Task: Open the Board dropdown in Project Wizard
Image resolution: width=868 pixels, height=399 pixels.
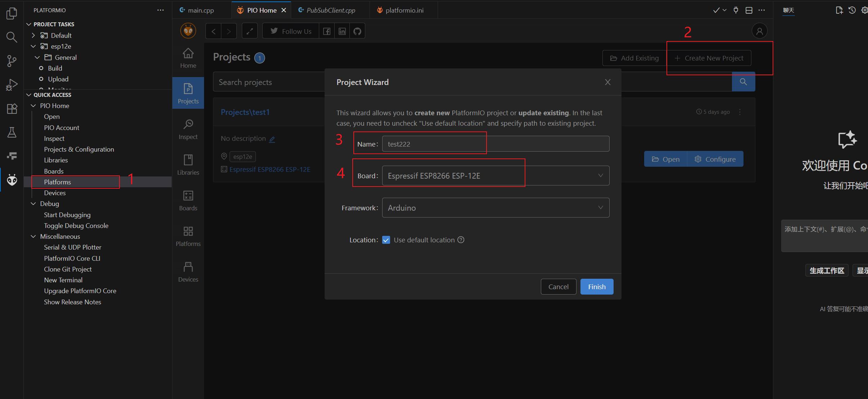Action: coord(495,176)
